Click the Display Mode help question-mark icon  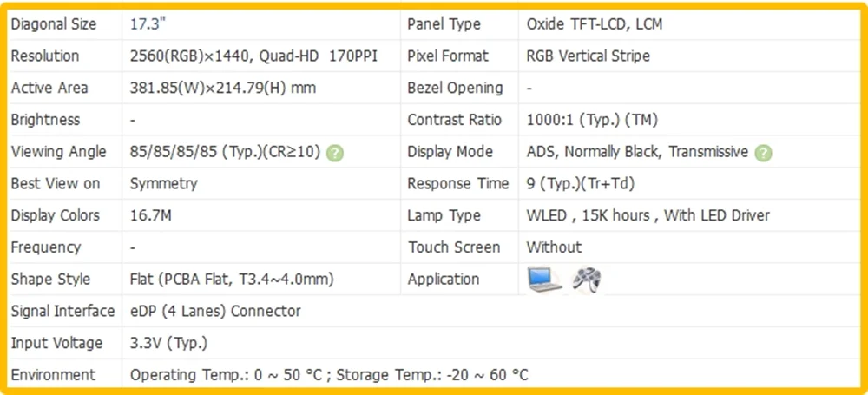(763, 152)
